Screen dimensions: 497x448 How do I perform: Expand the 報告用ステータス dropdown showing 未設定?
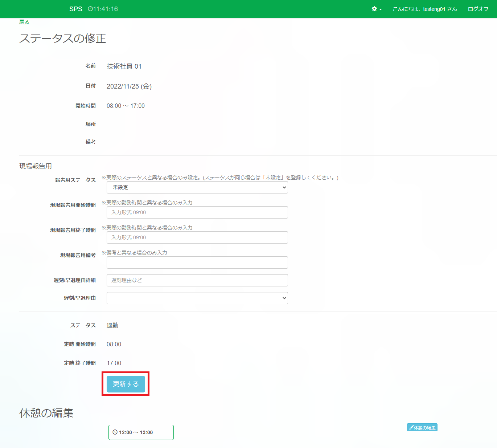[197, 187]
